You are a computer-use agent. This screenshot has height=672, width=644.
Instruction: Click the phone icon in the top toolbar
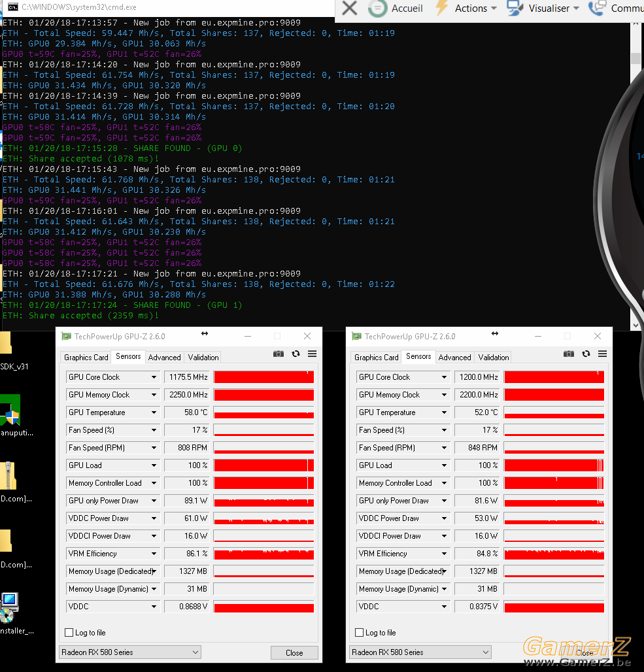pos(597,8)
